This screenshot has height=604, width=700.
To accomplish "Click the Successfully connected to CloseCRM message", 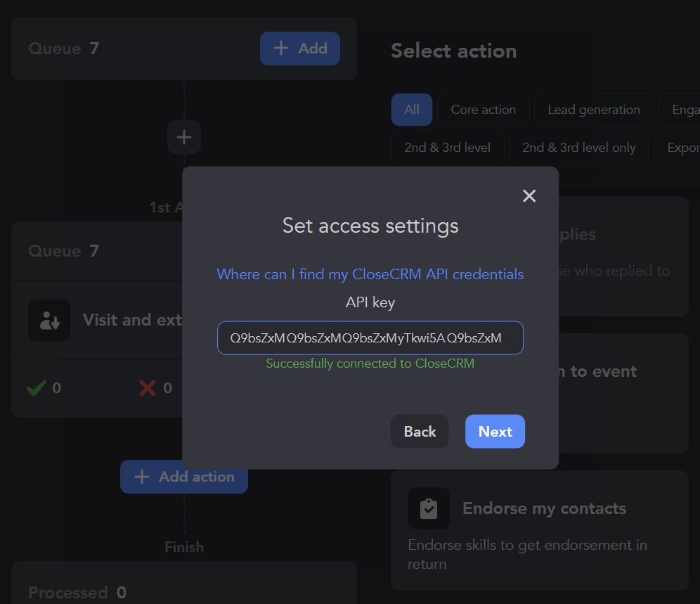I will [x=370, y=364].
